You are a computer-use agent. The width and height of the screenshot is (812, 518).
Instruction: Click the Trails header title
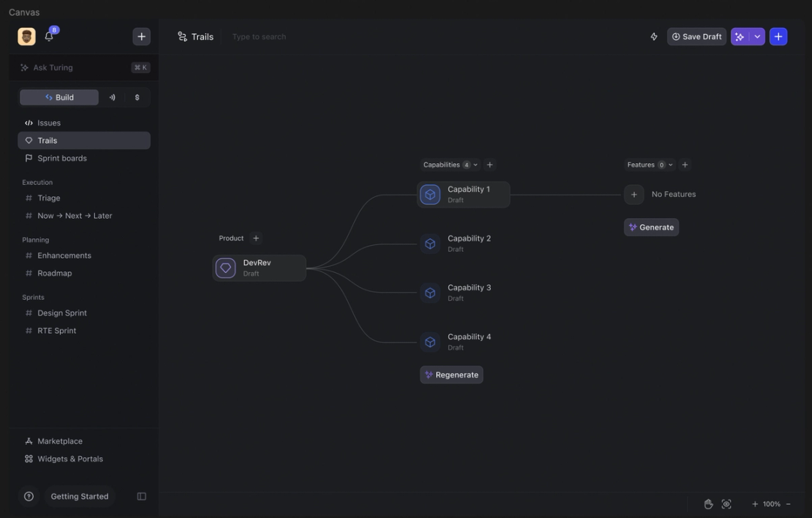[x=202, y=37]
